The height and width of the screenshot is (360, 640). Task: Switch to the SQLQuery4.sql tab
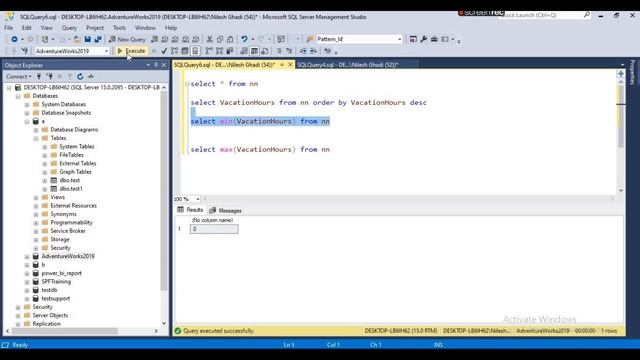(348, 64)
